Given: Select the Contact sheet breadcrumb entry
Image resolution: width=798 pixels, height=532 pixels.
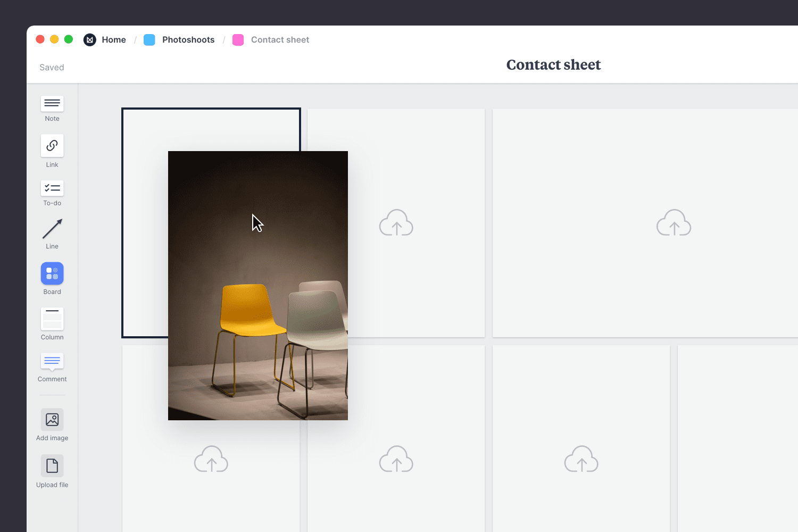Looking at the screenshot, I should pos(280,39).
